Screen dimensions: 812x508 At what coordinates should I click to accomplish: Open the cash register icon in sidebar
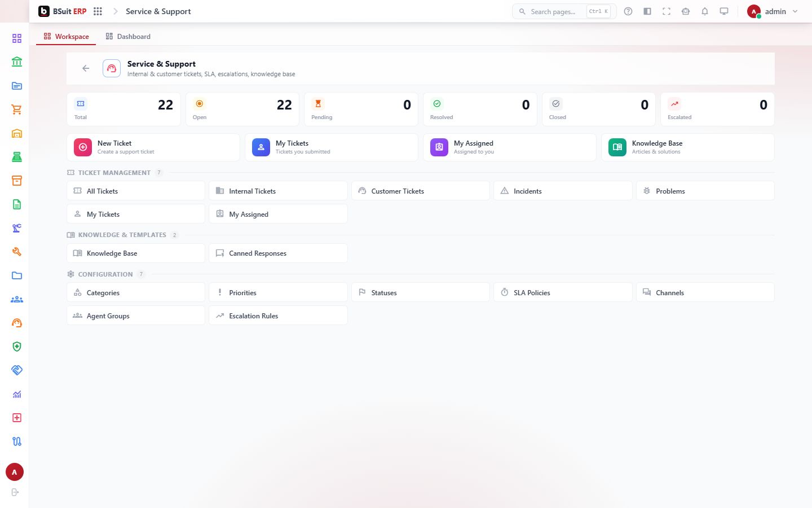(17, 157)
